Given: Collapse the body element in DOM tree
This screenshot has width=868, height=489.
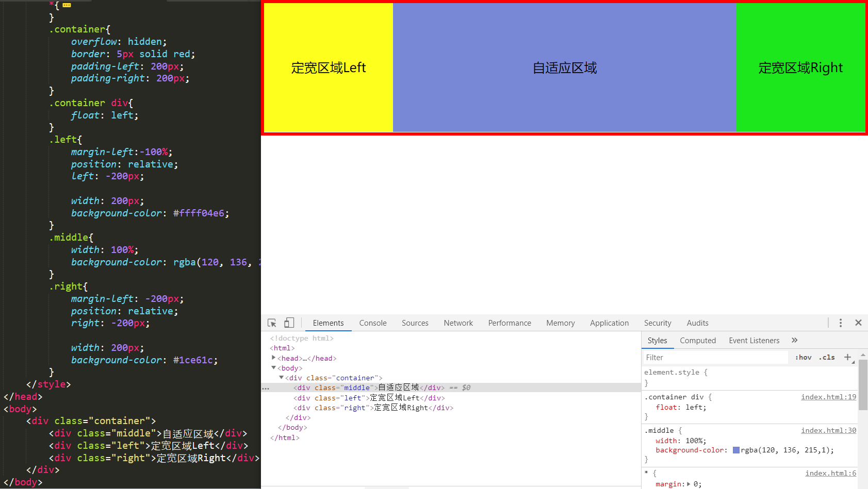Looking at the screenshot, I should [273, 368].
